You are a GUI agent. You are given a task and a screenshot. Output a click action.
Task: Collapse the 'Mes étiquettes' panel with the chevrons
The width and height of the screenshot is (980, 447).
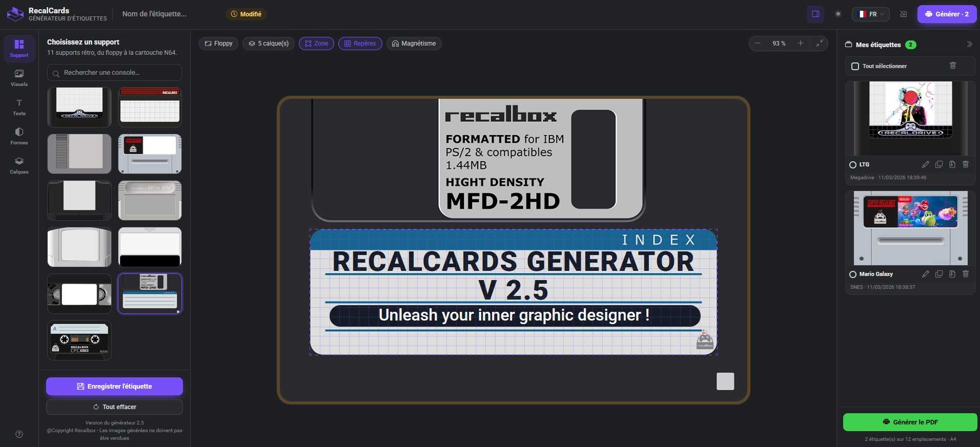click(x=969, y=45)
